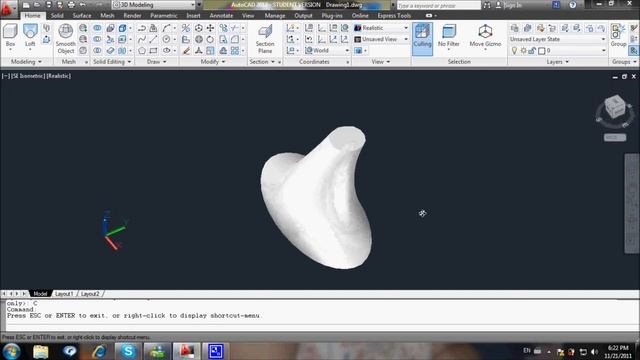Image resolution: width=640 pixels, height=360 pixels.
Task: Select the Line tool in Draw panel
Action: click(153, 39)
